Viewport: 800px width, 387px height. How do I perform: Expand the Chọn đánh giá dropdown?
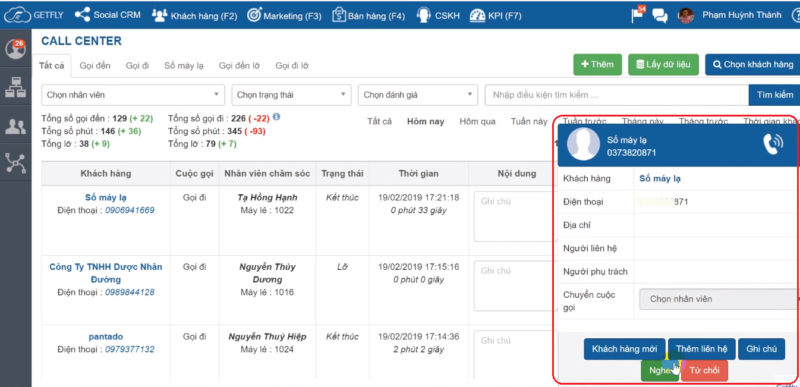pyautogui.click(x=418, y=95)
